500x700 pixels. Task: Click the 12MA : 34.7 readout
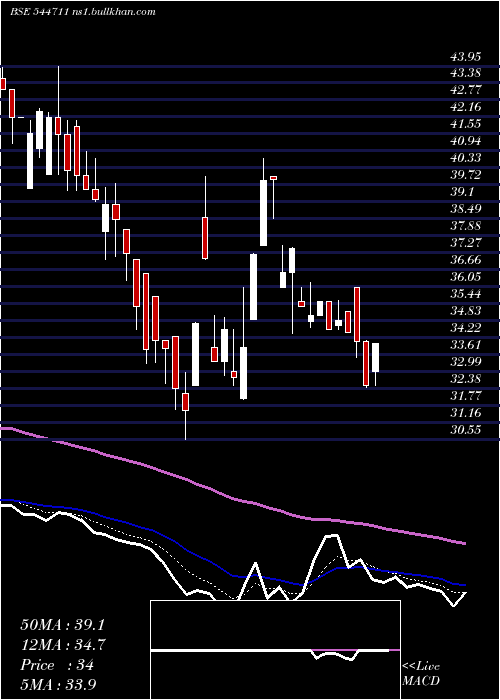click(x=62, y=645)
